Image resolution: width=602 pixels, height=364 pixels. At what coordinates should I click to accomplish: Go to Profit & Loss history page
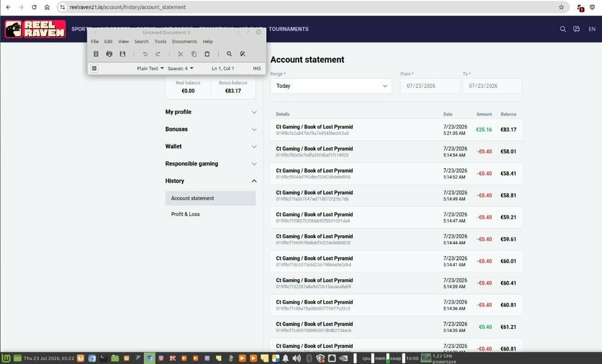pyautogui.click(x=185, y=214)
